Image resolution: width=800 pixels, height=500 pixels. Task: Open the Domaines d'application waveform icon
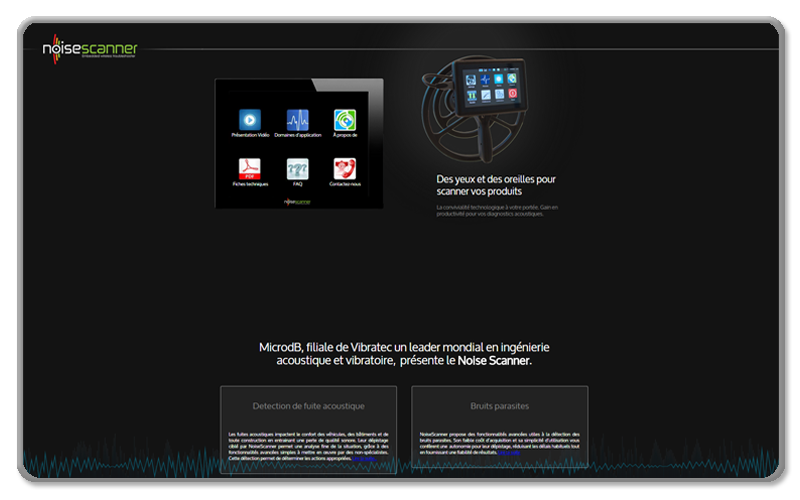(297, 120)
